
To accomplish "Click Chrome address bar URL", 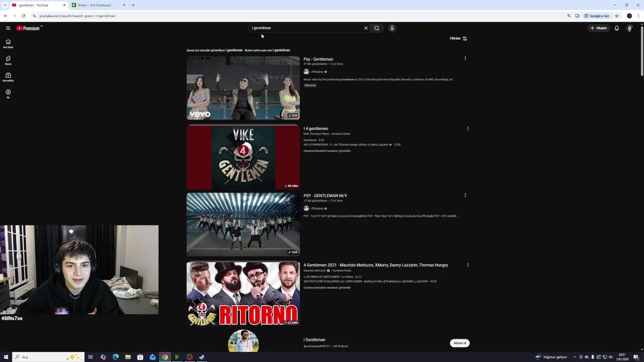I will click(77, 16).
